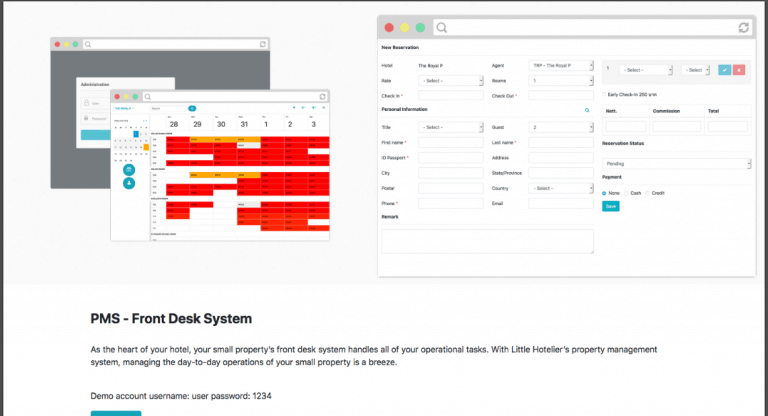Open the Country dropdown

coord(561,189)
